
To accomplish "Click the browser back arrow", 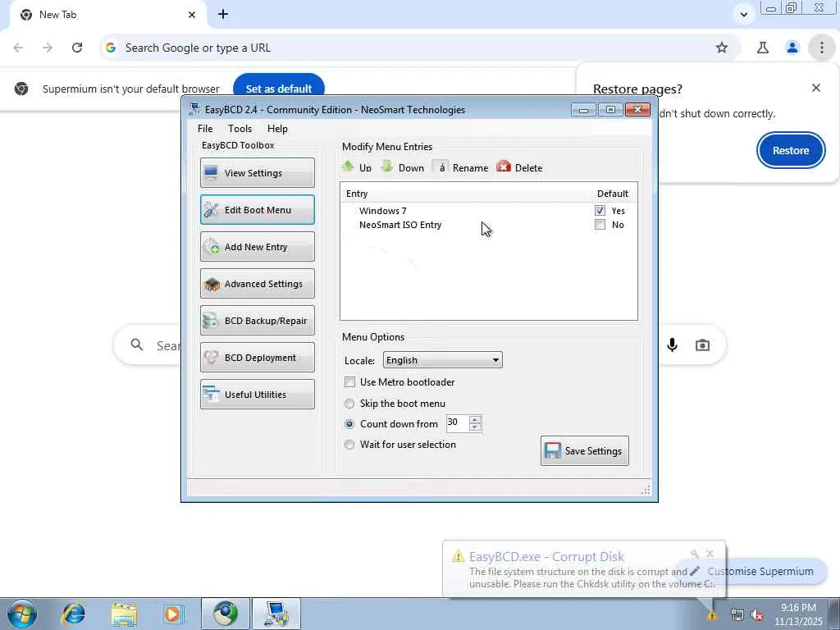I will (18, 48).
